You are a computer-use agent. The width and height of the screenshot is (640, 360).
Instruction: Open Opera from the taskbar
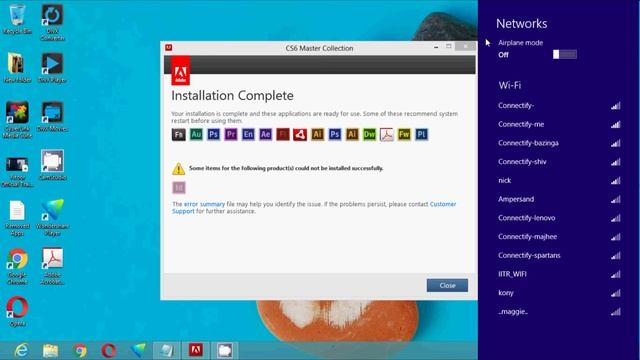pos(109,351)
